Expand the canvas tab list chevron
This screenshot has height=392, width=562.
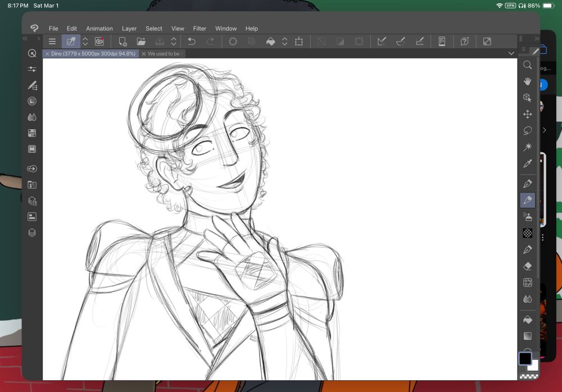(x=511, y=53)
